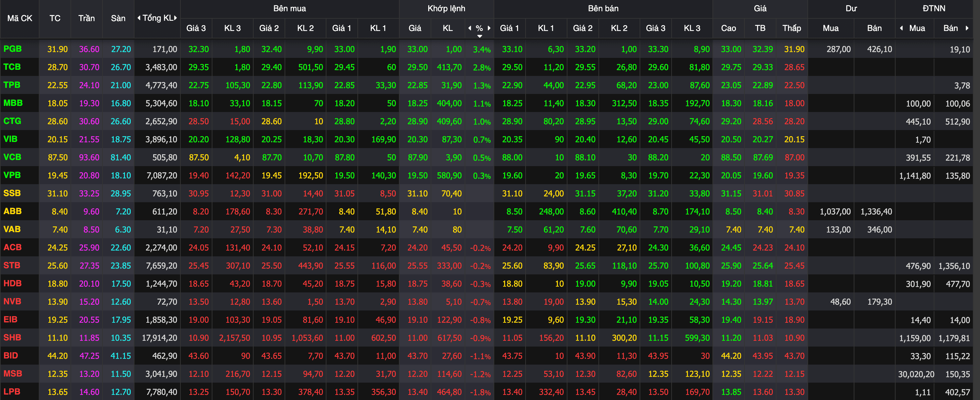
Task: Click the left arrow beside ĐTNN Mua
Action: [x=901, y=28]
